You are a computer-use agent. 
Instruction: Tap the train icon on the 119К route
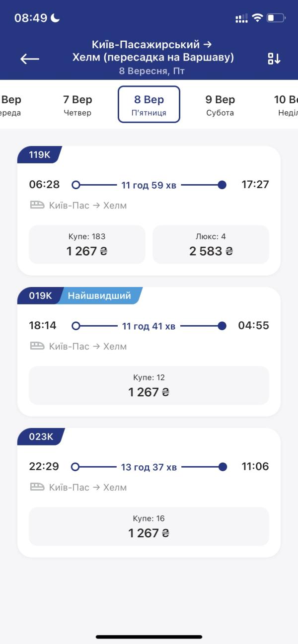point(37,205)
